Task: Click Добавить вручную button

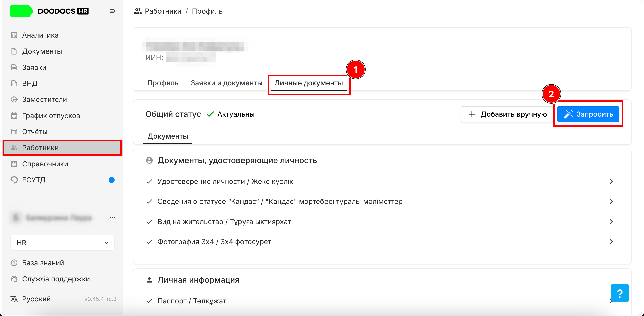Action: [507, 114]
